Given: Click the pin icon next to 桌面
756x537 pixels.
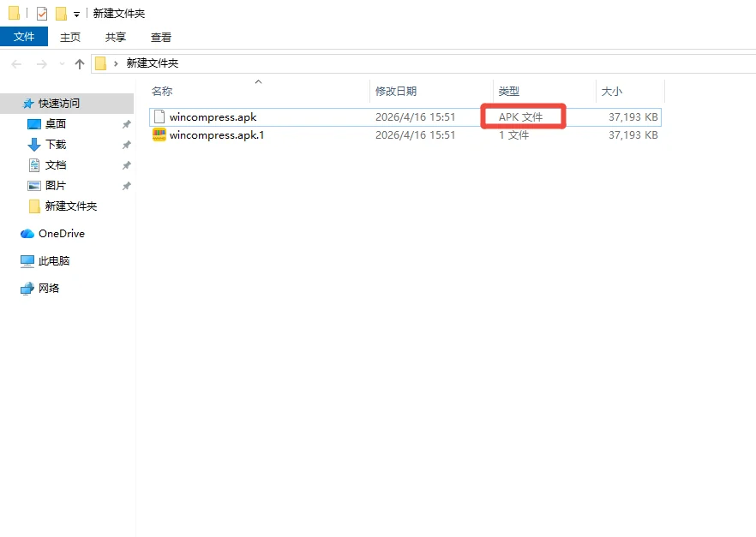Looking at the screenshot, I should click(126, 124).
